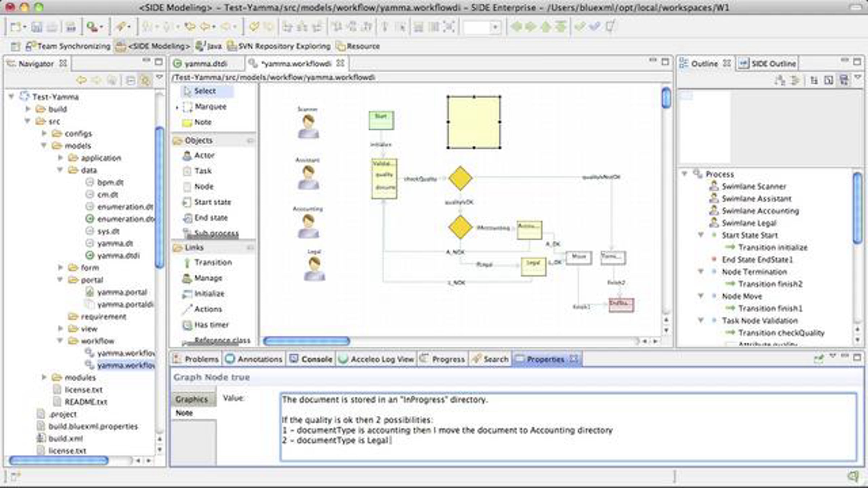Viewport: 868px width, 488px height.
Task: Select the Note tool in palette
Action: point(202,123)
